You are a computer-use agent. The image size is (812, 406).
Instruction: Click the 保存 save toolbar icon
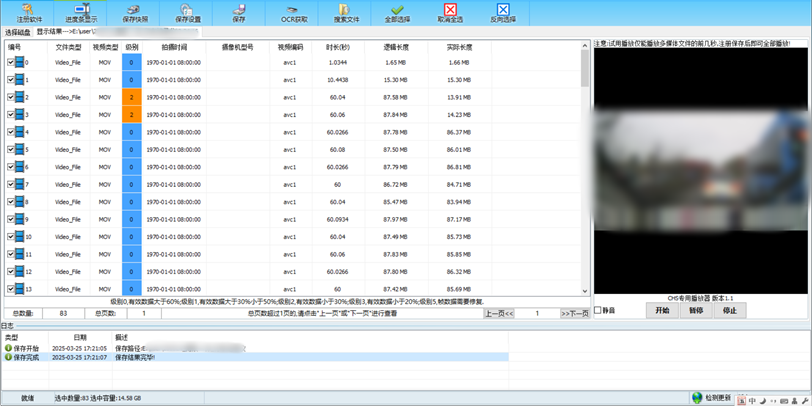(239, 13)
